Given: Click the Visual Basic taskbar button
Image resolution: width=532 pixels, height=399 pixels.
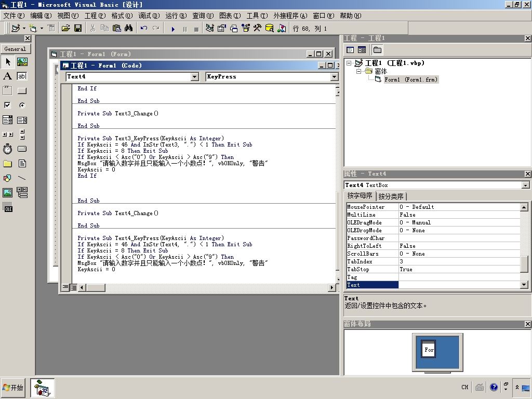Looking at the screenshot, I should point(42,388).
